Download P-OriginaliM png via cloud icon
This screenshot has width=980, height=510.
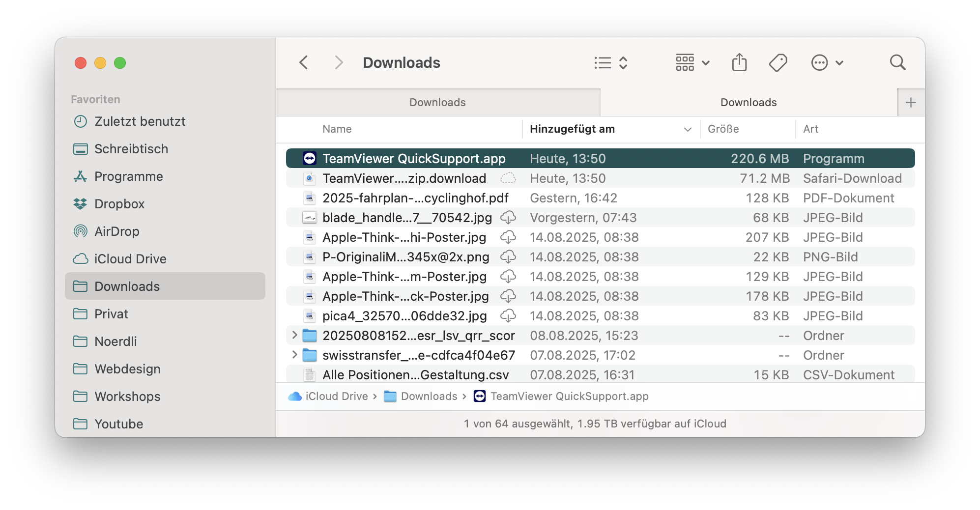pos(508,256)
